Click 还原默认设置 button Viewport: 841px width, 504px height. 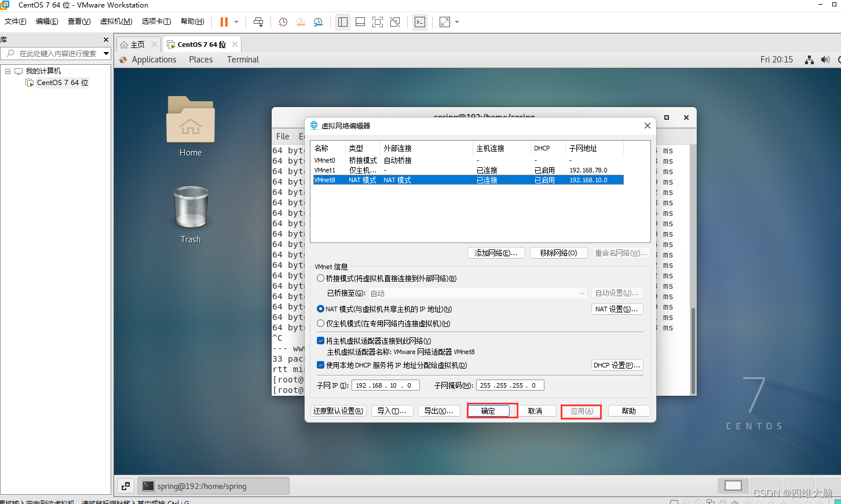pyautogui.click(x=338, y=411)
